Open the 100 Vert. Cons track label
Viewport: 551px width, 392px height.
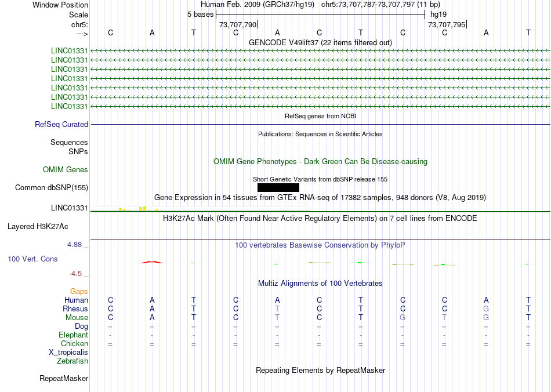(x=32, y=259)
